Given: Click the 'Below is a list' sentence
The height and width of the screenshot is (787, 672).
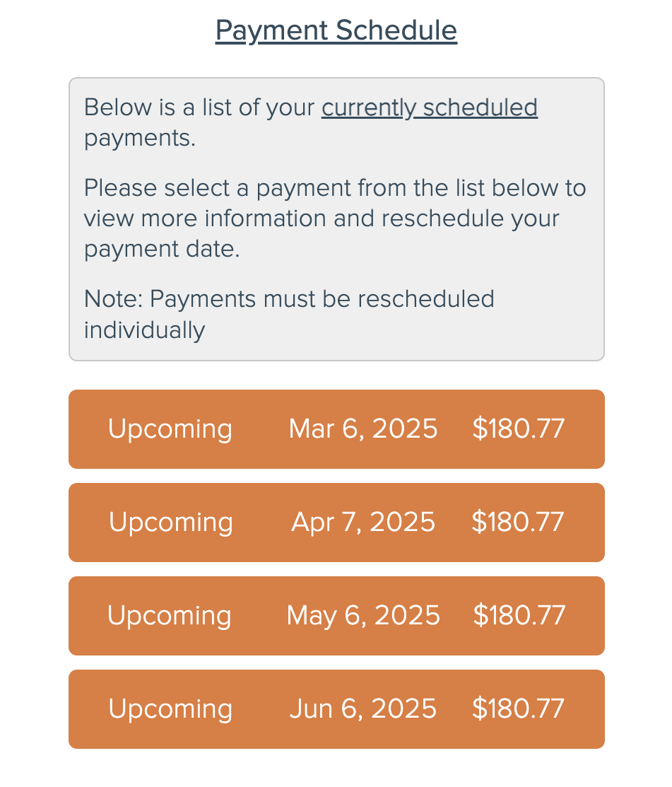Looking at the screenshot, I should pyautogui.click(x=311, y=122).
